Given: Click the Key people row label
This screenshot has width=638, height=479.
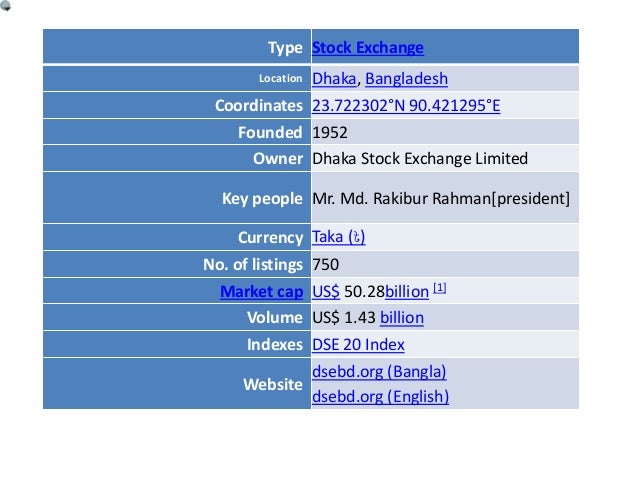Looking at the screenshot, I should coord(262,199).
